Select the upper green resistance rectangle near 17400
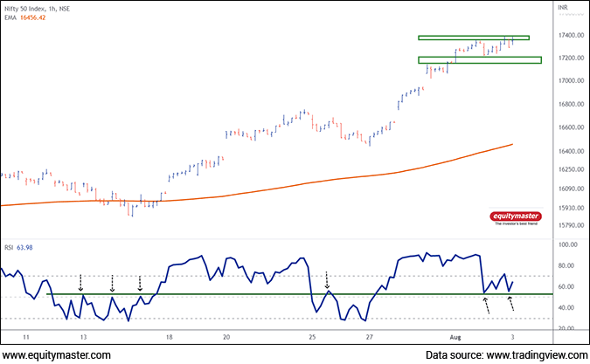This screenshot has width=590, height=364. (473, 38)
